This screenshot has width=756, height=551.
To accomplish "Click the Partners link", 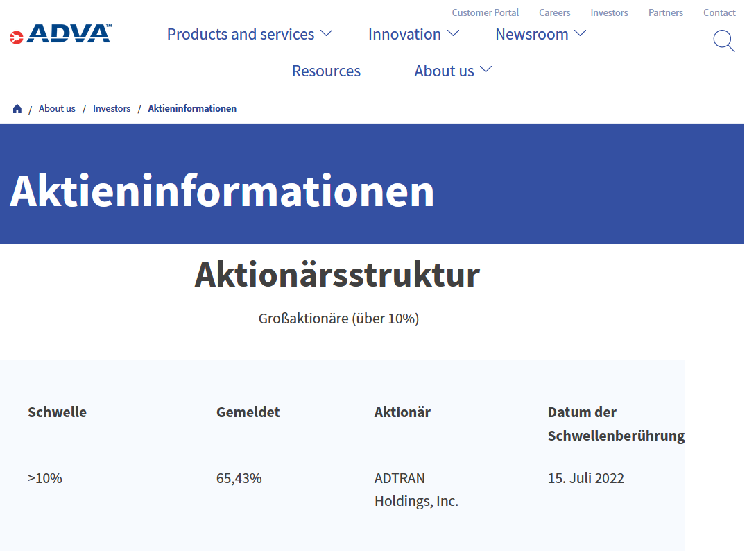I will tap(665, 12).
